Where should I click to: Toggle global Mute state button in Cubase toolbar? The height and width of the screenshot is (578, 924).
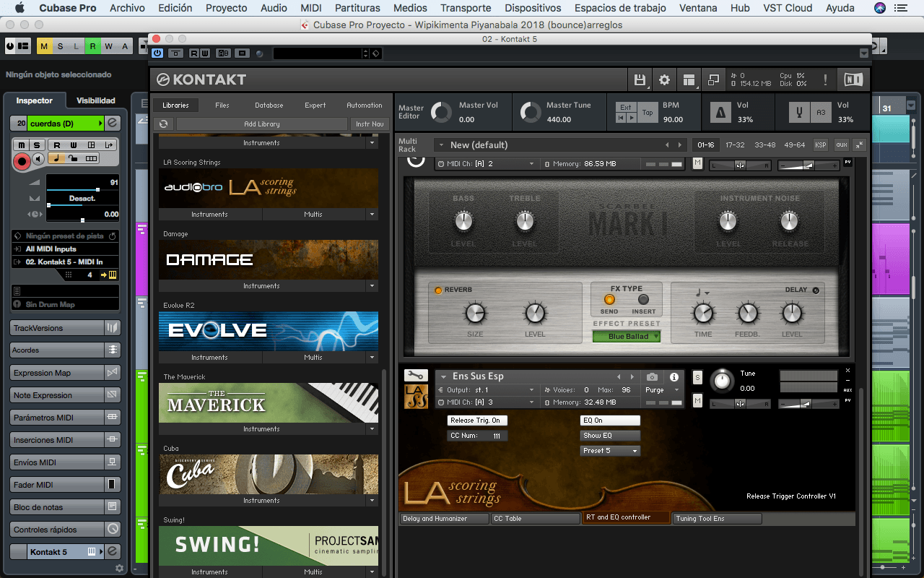[45, 46]
